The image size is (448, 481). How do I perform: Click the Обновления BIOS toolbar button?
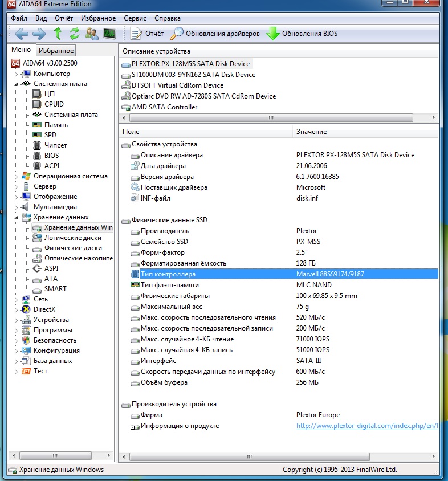pos(303,34)
